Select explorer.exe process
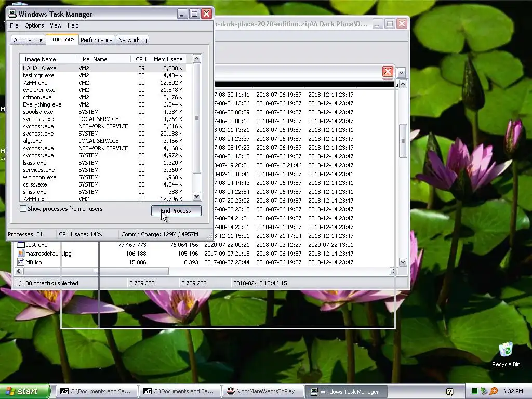The height and width of the screenshot is (399, 532). point(103,90)
